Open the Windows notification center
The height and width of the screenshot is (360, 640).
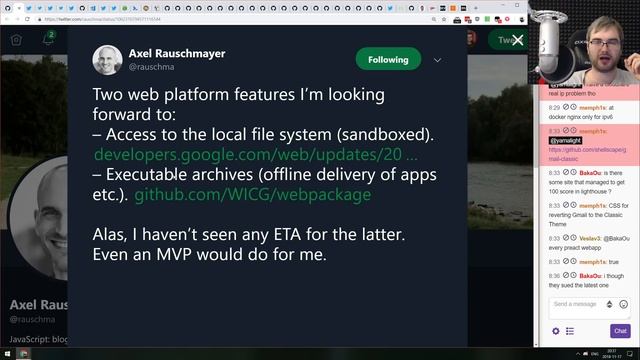coord(630,353)
